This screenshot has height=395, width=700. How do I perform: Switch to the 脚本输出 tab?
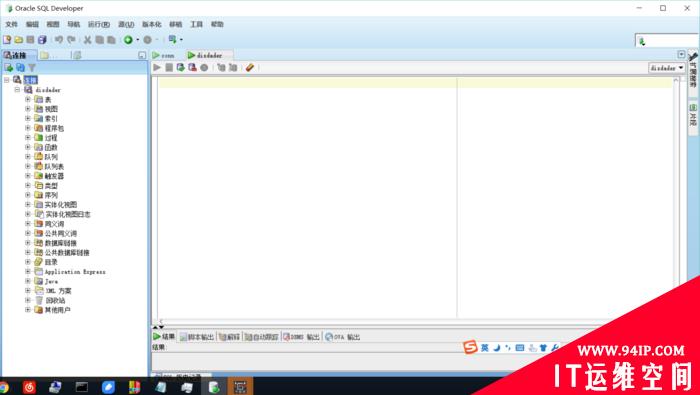pos(197,337)
